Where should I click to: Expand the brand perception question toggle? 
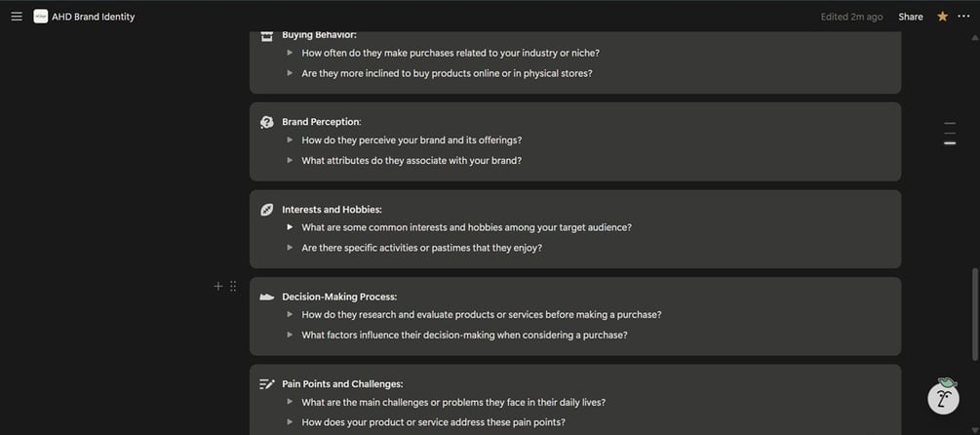click(290, 140)
